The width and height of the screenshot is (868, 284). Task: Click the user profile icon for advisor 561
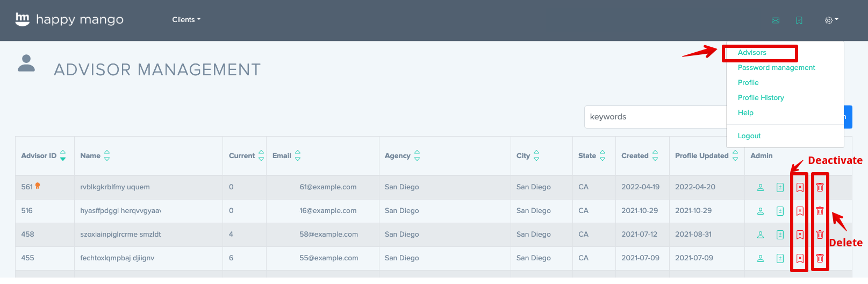[761, 187]
